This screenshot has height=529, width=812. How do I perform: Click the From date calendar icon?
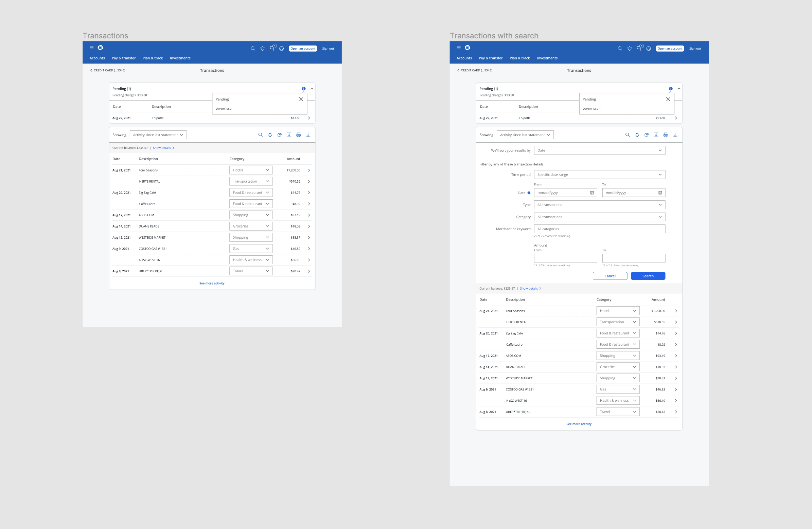pos(592,193)
